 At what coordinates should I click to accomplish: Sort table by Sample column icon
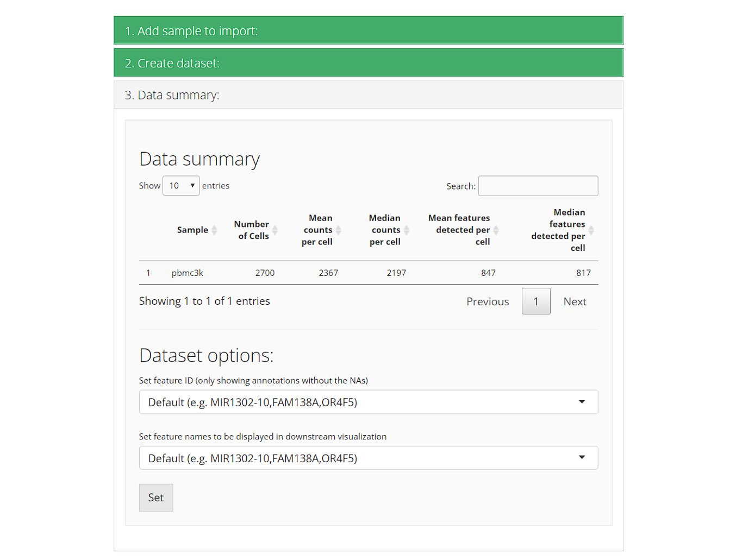tap(214, 230)
